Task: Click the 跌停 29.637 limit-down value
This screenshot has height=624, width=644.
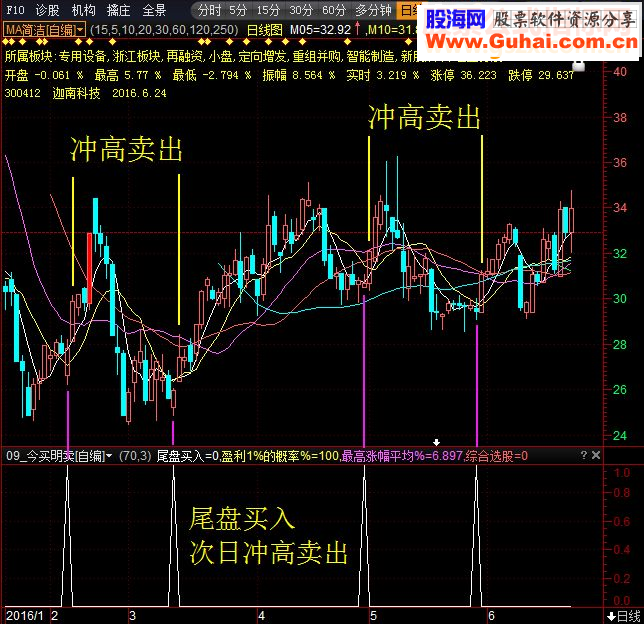Action: pos(541,75)
